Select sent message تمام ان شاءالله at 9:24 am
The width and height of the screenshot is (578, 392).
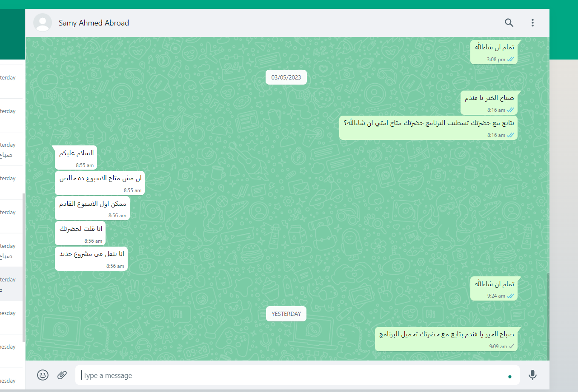point(494,288)
